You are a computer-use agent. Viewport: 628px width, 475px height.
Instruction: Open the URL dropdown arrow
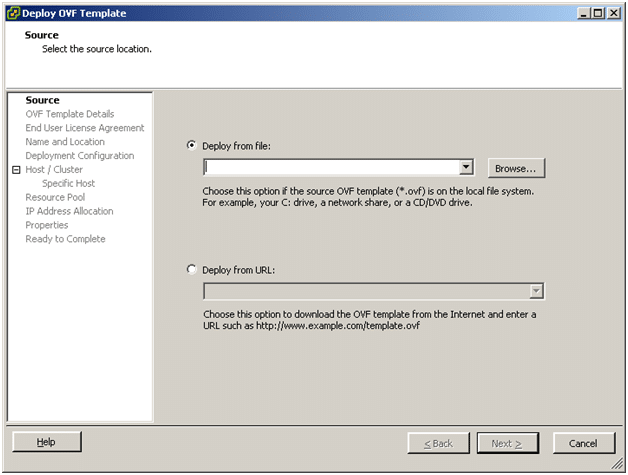click(x=536, y=291)
